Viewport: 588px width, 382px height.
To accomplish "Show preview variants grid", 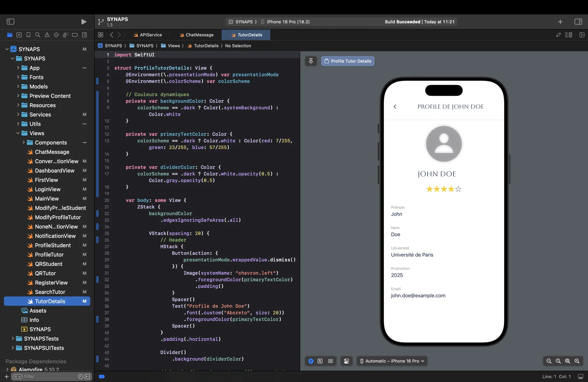I will (330, 361).
